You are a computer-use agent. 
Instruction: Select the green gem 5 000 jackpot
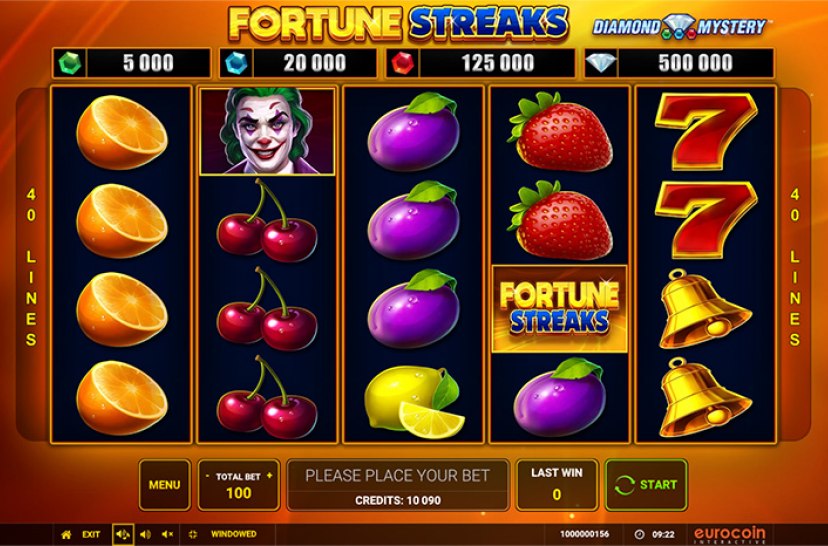click(x=131, y=63)
